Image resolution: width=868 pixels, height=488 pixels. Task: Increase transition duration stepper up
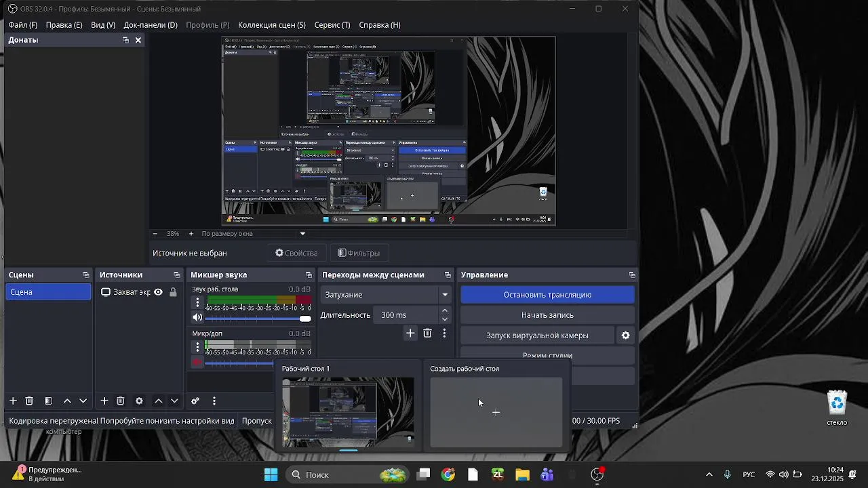[445, 310]
